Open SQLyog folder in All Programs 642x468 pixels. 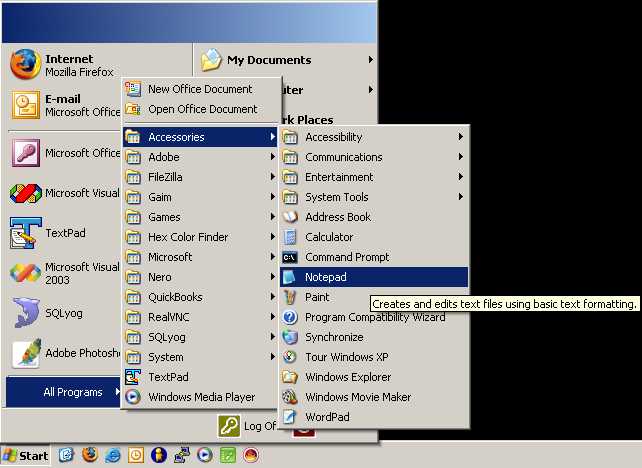tap(200, 337)
